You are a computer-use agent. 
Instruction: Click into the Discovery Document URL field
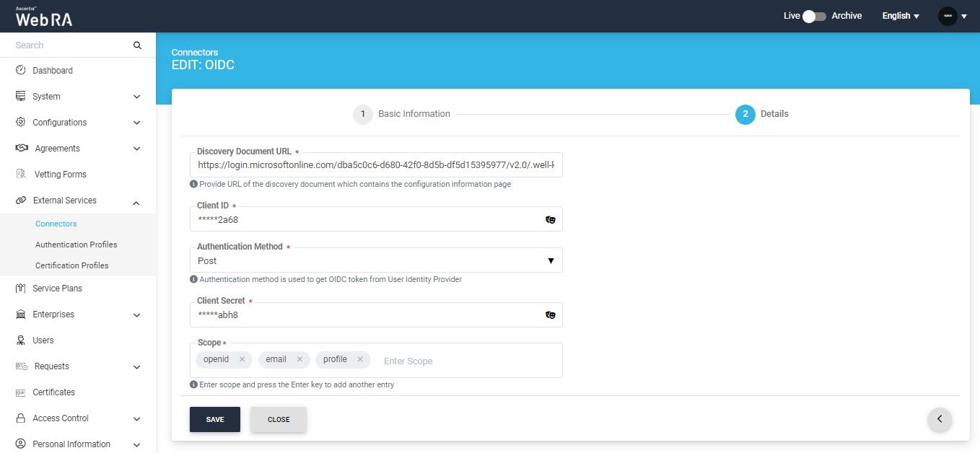tap(376, 165)
